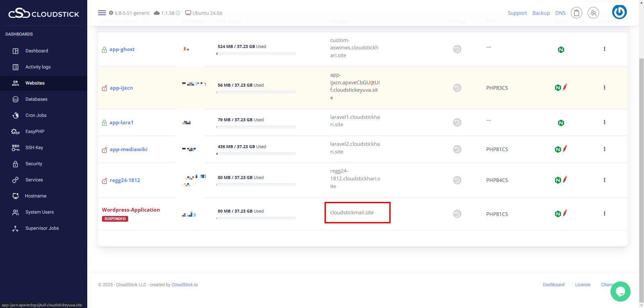Click disk usage bar for app-ghost
This screenshot has width=644, height=308.
[x=256, y=54]
